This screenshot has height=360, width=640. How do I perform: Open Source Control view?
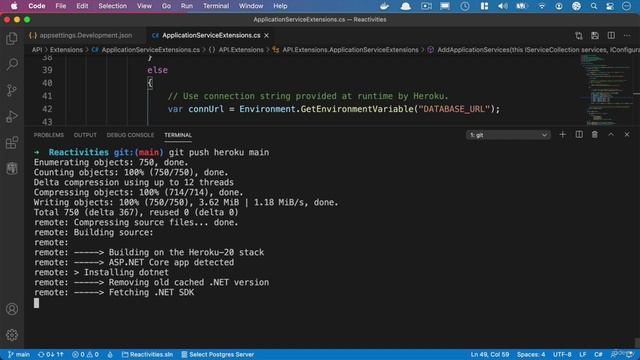(x=12, y=90)
